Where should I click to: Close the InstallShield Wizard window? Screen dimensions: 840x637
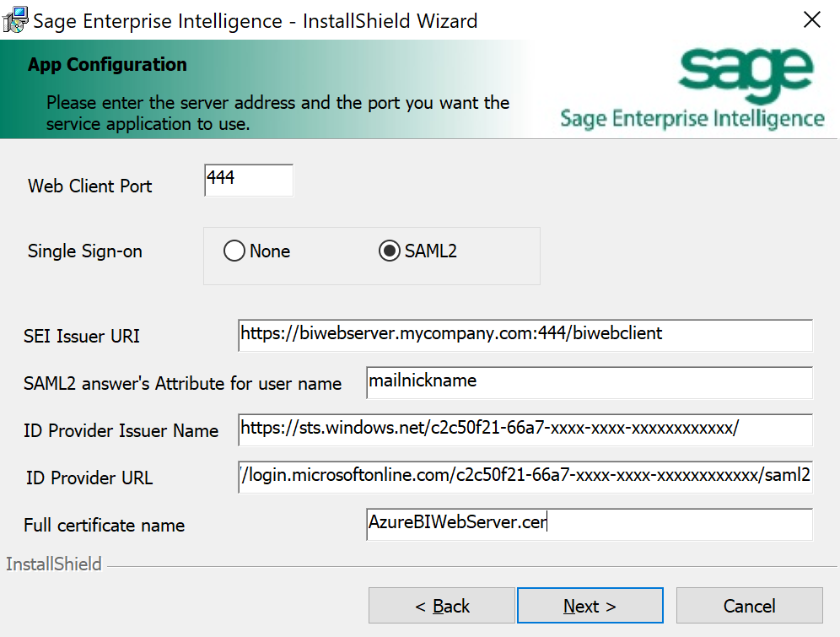pyautogui.click(x=811, y=20)
